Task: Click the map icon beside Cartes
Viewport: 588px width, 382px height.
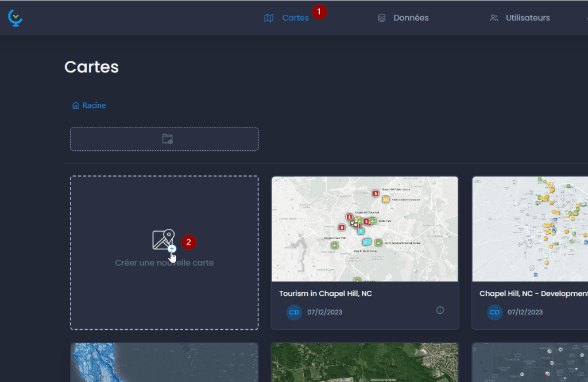Action: [269, 18]
